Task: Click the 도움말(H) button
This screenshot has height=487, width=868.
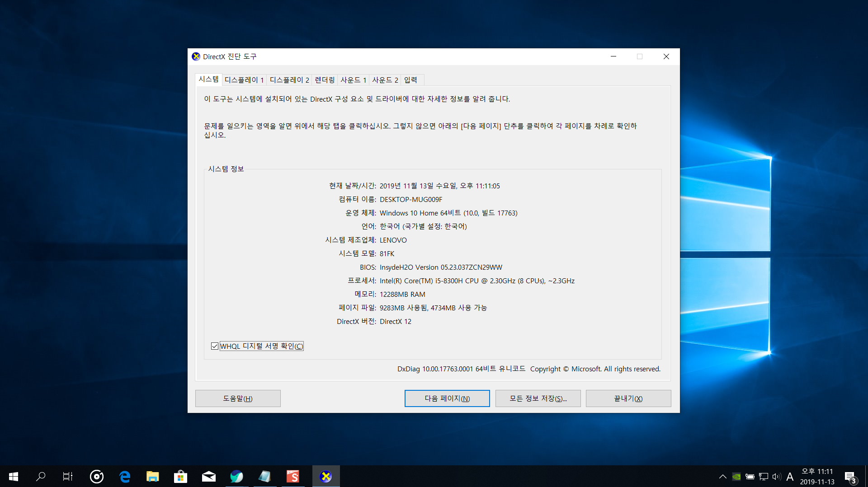Action: (x=238, y=398)
